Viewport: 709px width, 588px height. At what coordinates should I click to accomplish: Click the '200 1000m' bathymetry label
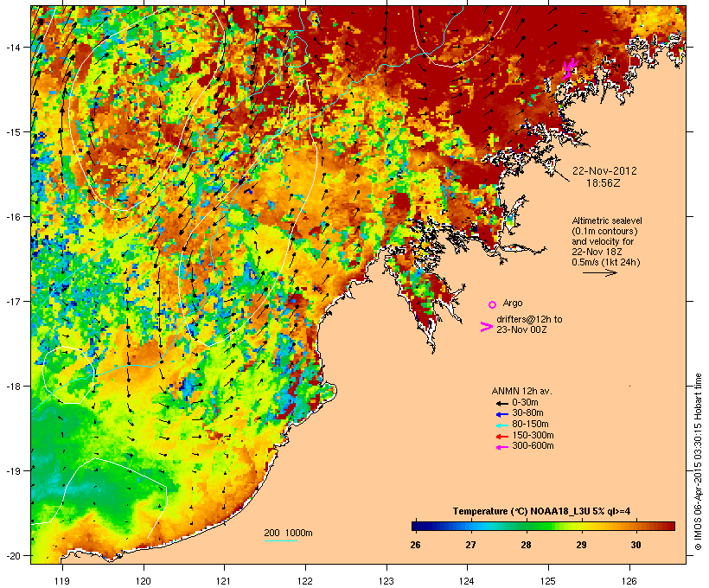tap(288, 533)
